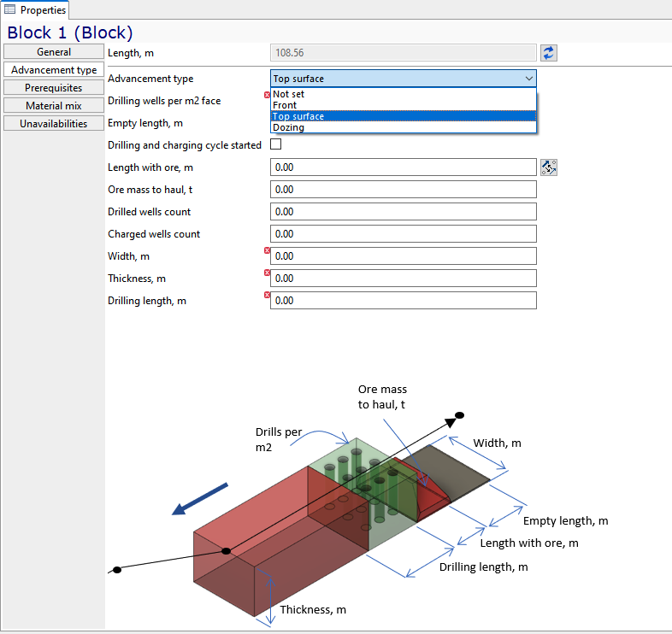672x634 pixels.
Task: Click the 'Empty length, m' field label
Action: click(145, 123)
